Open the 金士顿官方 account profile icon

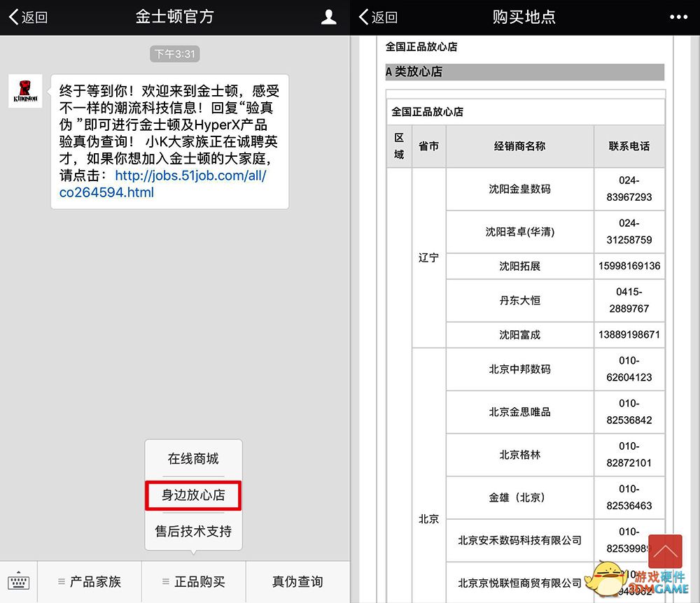(x=328, y=17)
